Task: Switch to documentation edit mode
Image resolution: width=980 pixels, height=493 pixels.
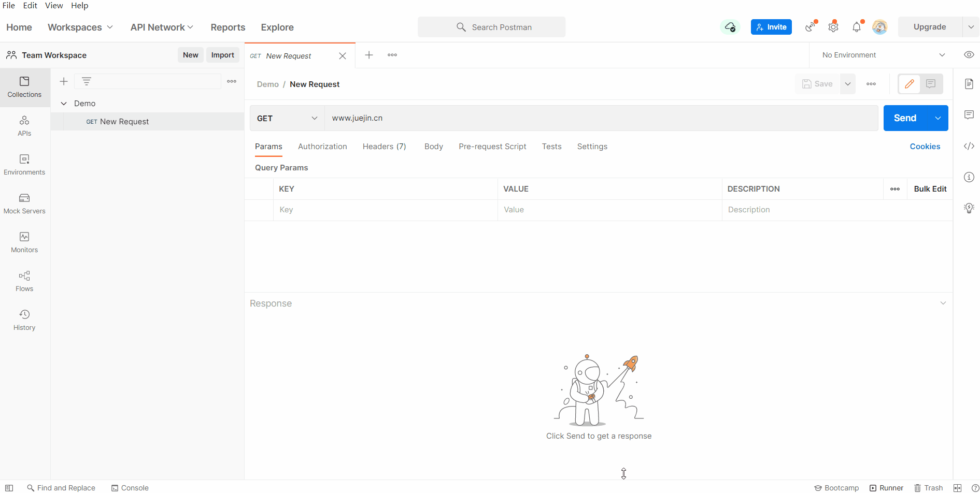Action: (x=910, y=83)
